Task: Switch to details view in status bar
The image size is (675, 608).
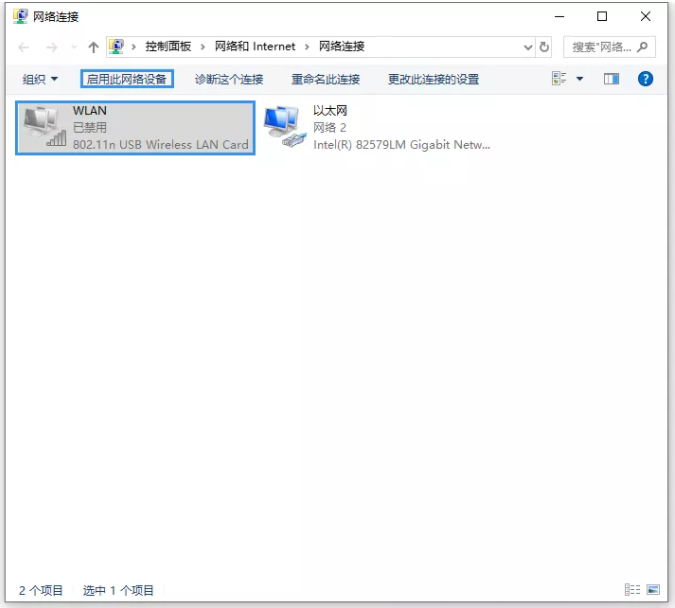Action: 632,589
